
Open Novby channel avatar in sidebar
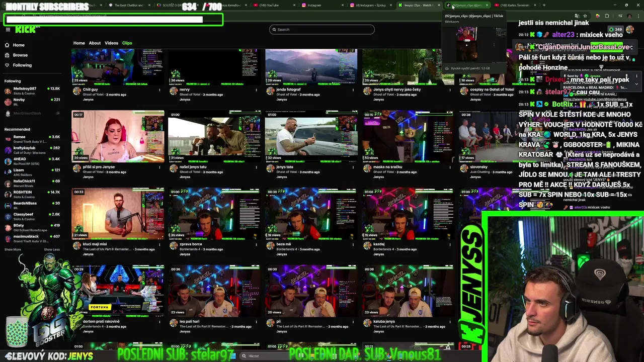coord(8,102)
